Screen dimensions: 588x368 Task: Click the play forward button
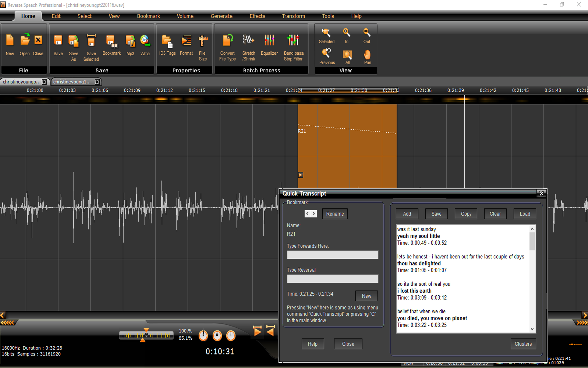click(x=257, y=331)
